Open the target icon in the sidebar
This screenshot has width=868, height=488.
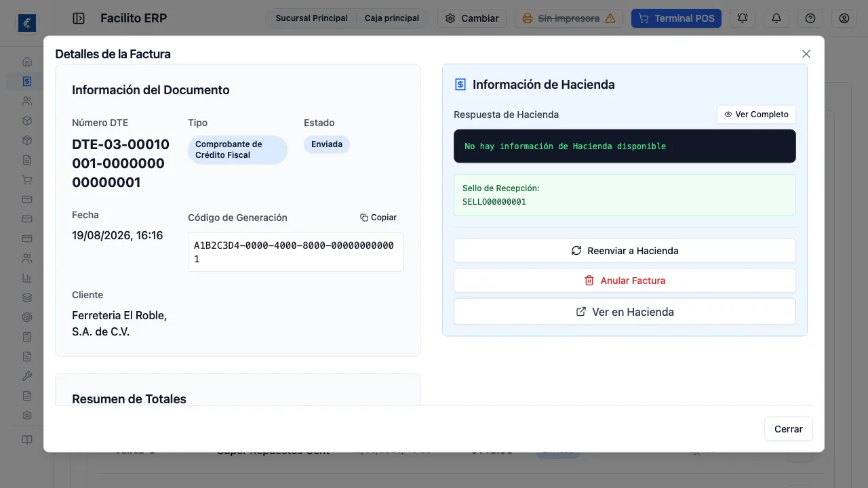pyautogui.click(x=27, y=317)
